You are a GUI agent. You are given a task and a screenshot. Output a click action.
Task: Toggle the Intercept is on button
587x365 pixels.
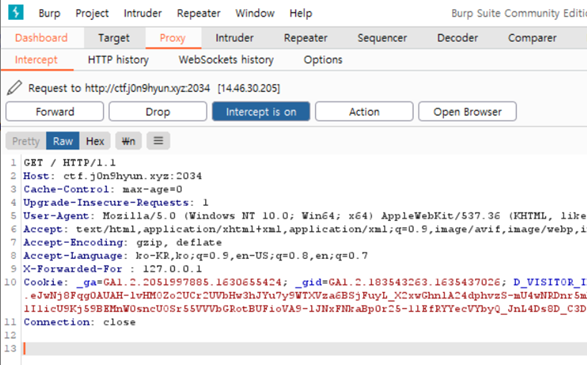pyautogui.click(x=261, y=112)
